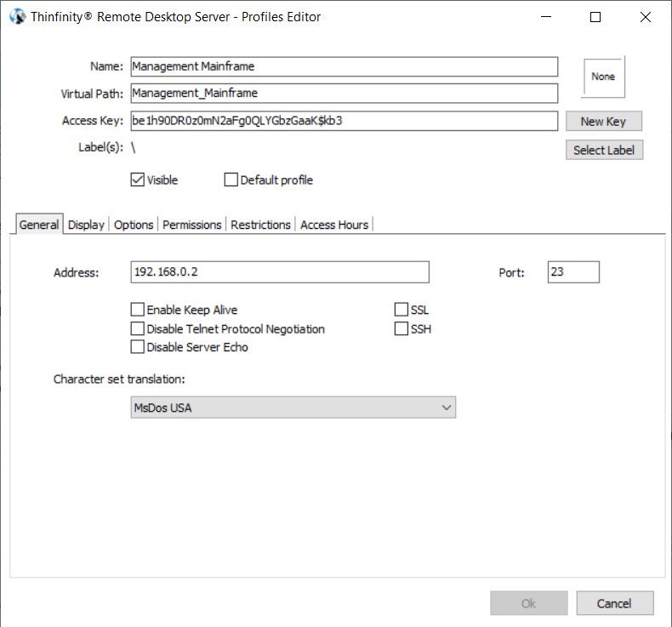Go to the Permissions tab
Screen dimensions: 672x627
point(192,225)
